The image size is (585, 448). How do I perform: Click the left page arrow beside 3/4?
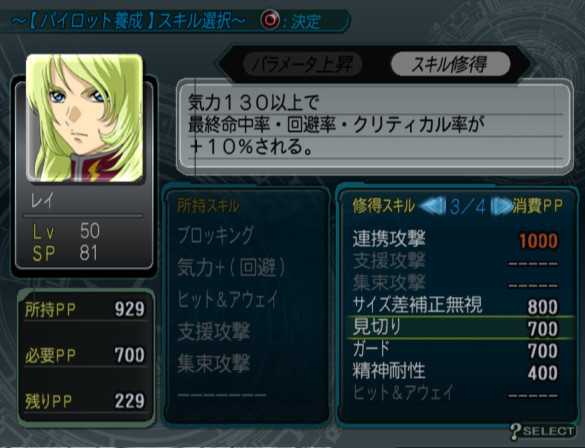(x=433, y=206)
